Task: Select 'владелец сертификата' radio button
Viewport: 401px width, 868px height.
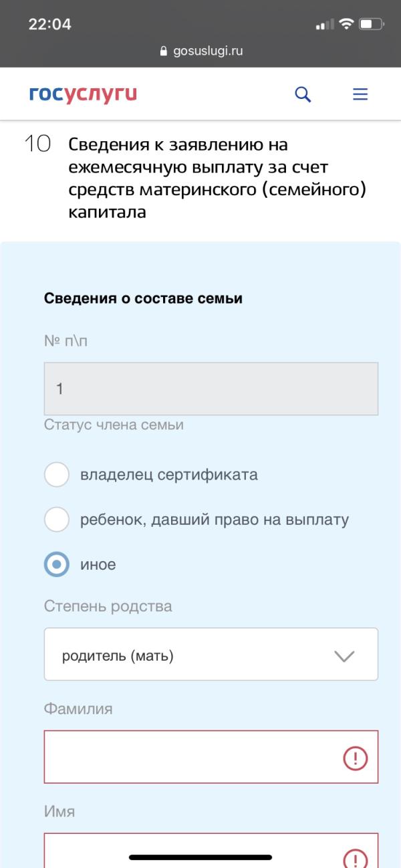Action: click(x=57, y=475)
